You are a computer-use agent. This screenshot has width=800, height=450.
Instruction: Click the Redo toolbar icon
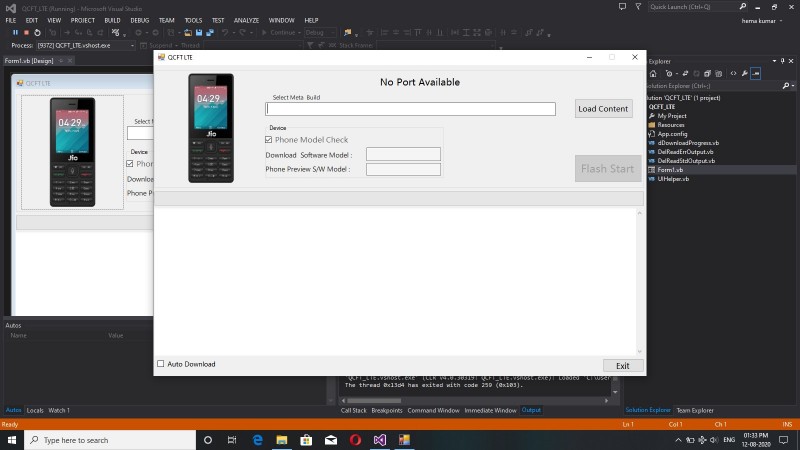tap(242, 33)
